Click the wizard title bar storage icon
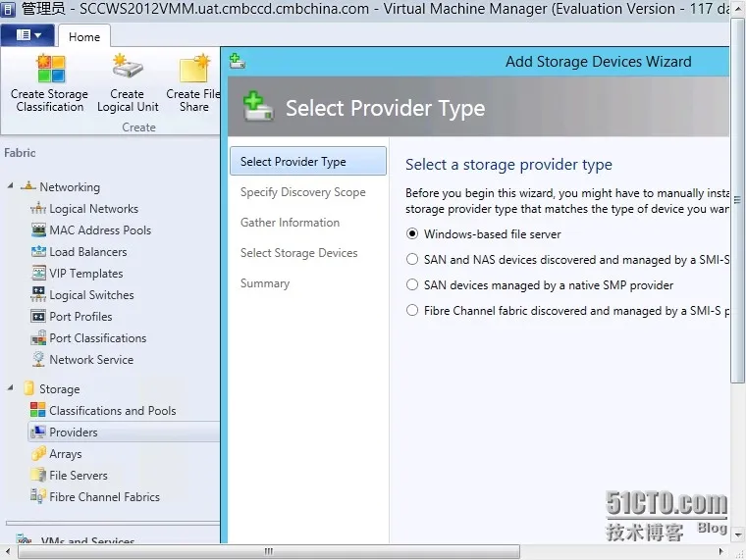This screenshot has height=560, width=746. pos(237,61)
